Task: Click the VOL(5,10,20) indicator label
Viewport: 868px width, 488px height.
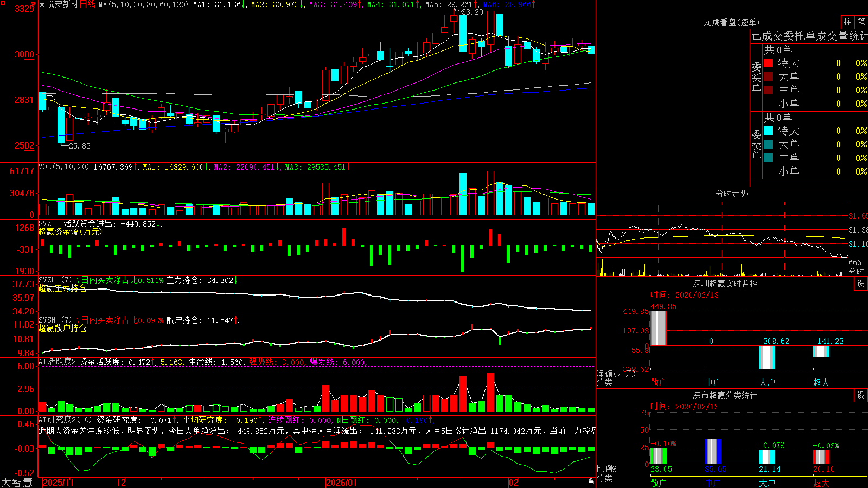Action: (63, 166)
